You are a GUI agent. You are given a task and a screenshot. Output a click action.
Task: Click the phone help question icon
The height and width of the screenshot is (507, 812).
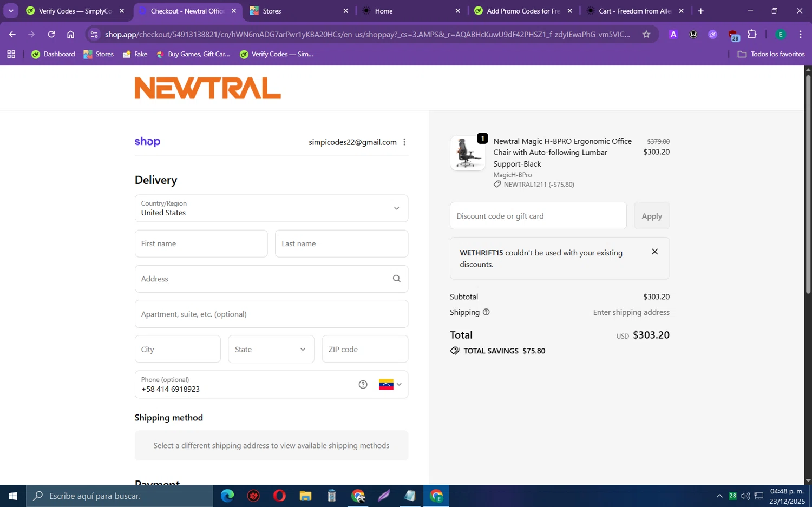click(x=363, y=385)
